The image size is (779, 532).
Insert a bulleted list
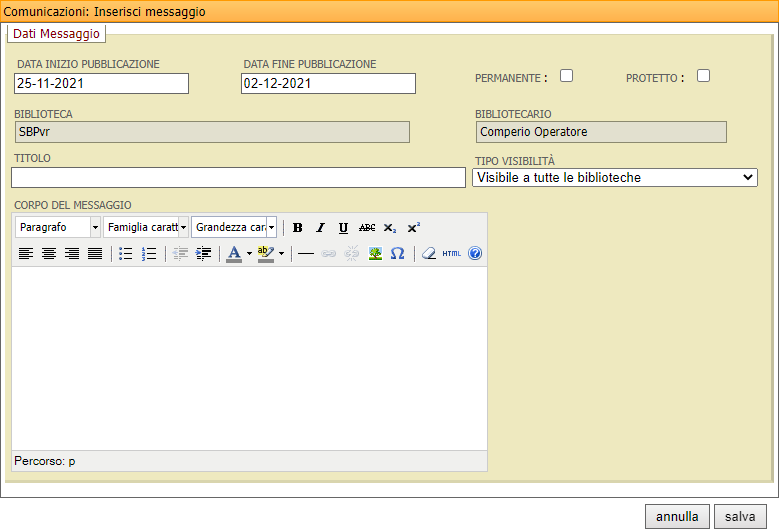(126, 254)
